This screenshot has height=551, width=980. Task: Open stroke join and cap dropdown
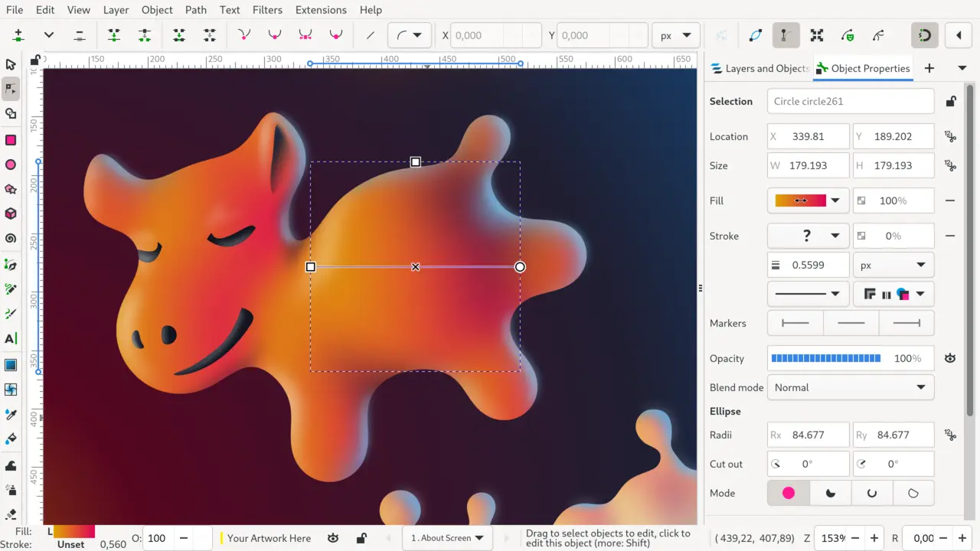[893, 294]
